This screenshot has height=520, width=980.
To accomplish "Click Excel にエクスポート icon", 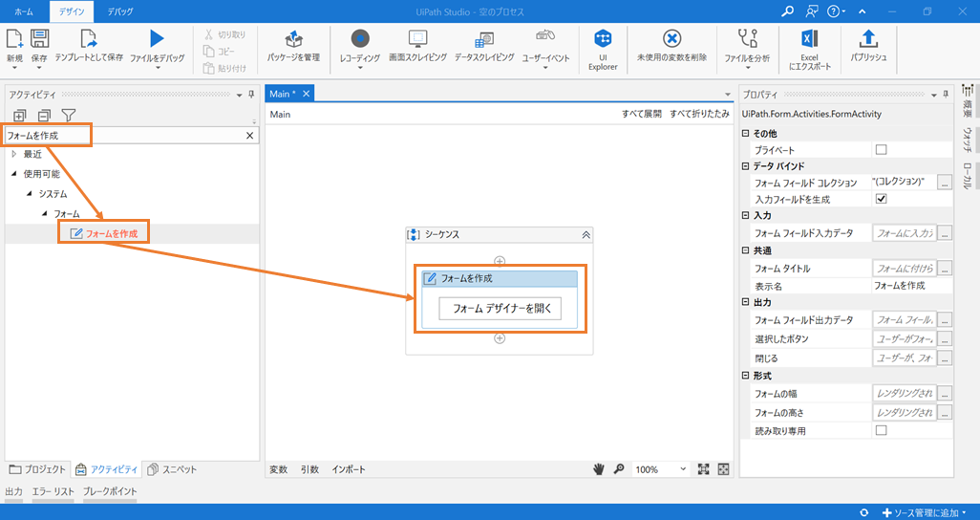I will pos(809,39).
